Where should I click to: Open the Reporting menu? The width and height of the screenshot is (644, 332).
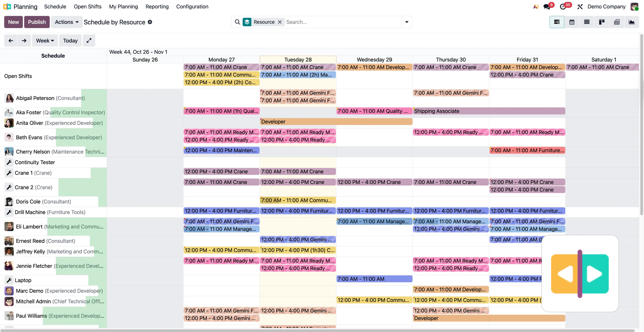click(x=157, y=7)
